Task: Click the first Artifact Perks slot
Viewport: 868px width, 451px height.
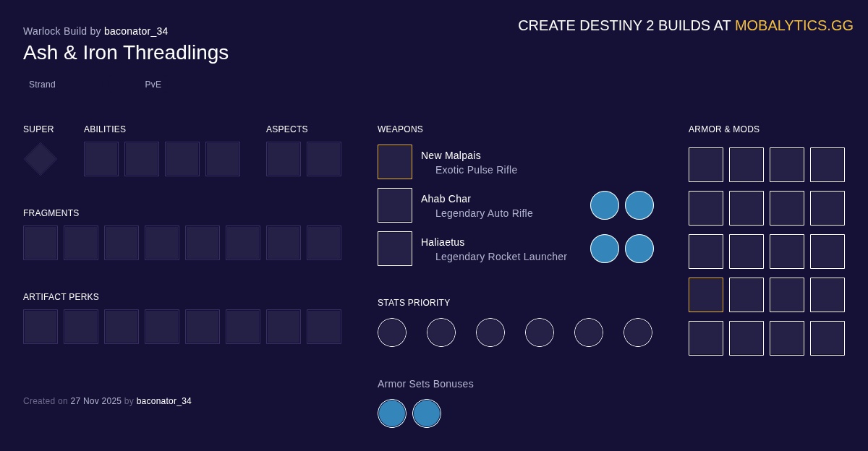Action: coord(41,327)
